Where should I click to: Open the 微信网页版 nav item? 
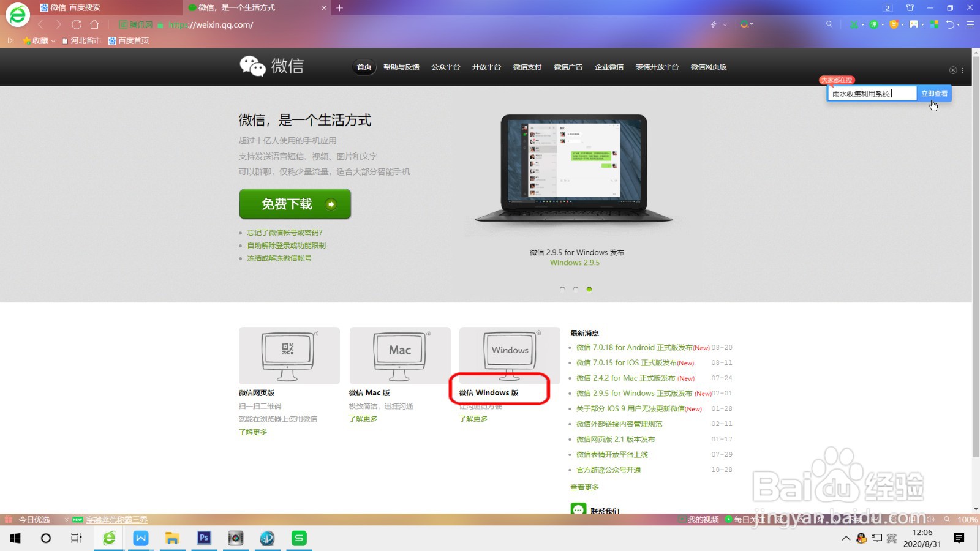[709, 67]
